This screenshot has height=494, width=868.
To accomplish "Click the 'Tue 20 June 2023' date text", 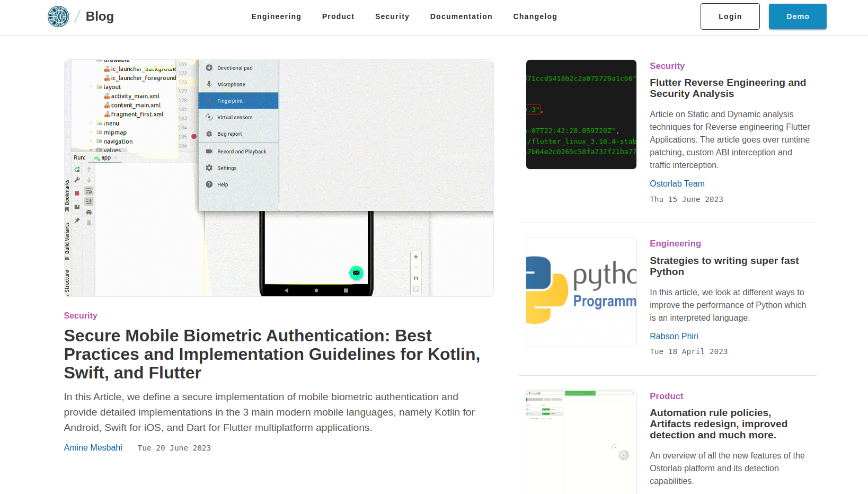I will [x=174, y=448].
